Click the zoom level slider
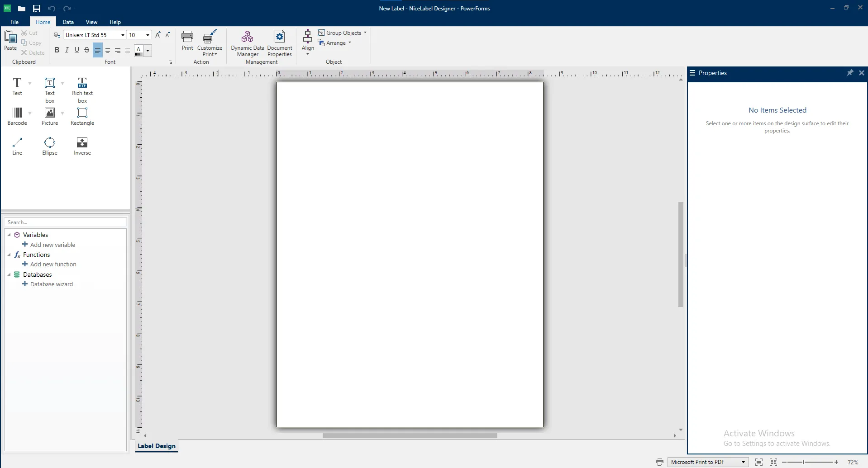868x468 pixels. click(x=803, y=462)
